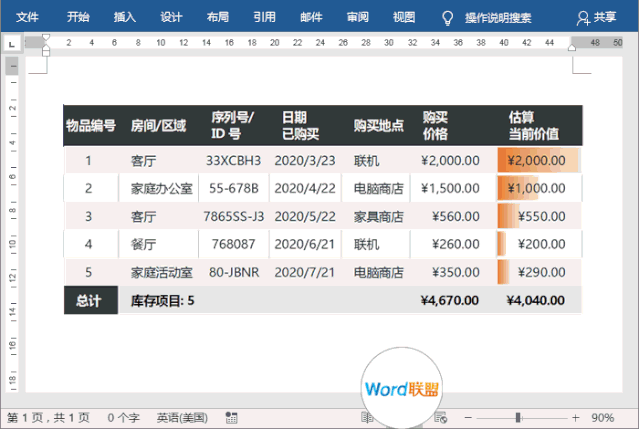Click the zoom in plus button
Screen dimensions: 639x429
(574, 417)
